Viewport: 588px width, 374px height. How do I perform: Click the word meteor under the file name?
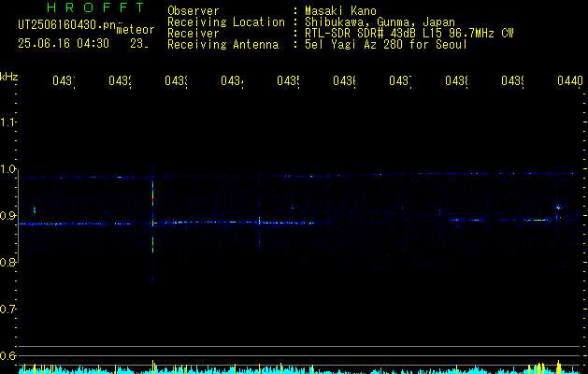[x=136, y=30]
